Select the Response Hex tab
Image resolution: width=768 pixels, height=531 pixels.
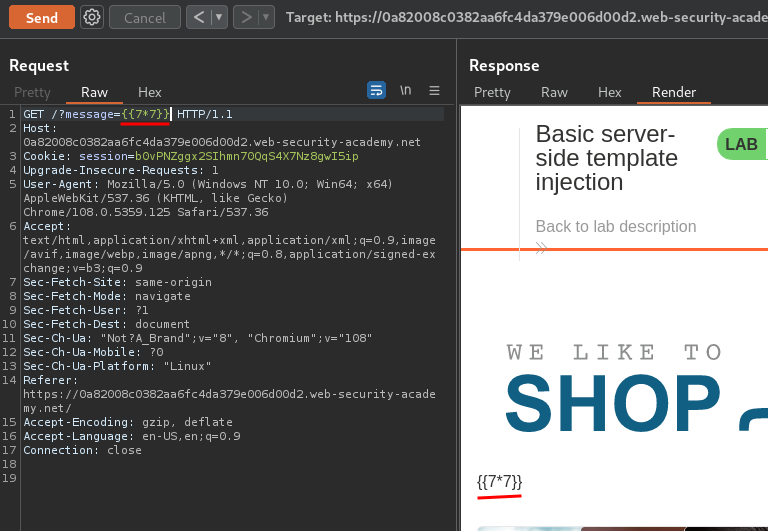609,92
